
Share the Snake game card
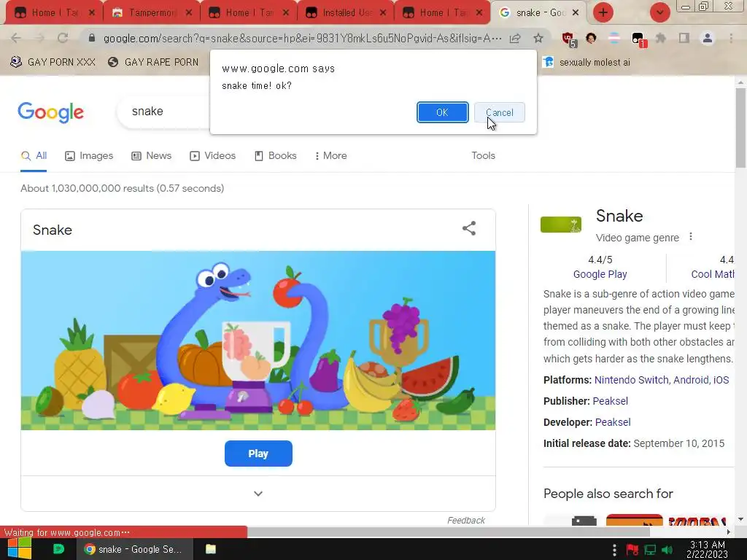469,228
